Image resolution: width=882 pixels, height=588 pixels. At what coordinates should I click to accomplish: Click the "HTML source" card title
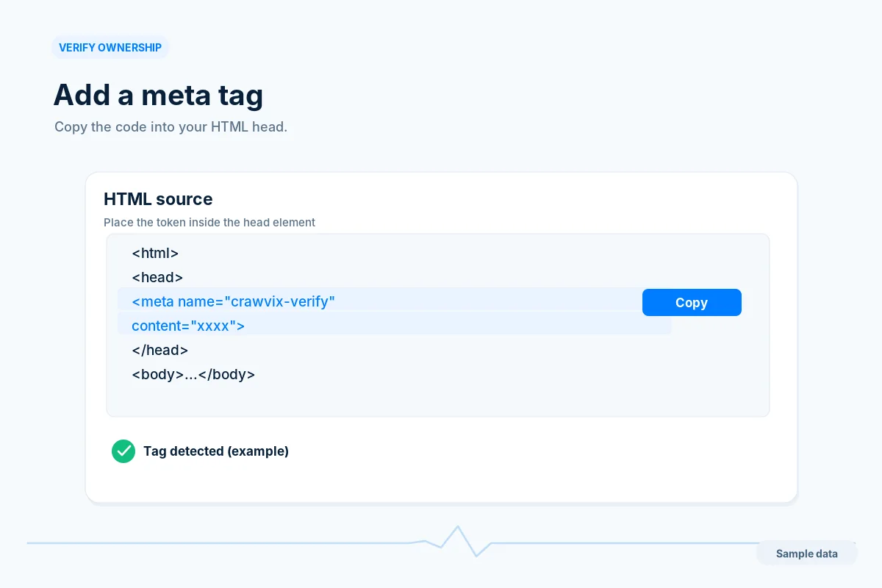[158, 199]
